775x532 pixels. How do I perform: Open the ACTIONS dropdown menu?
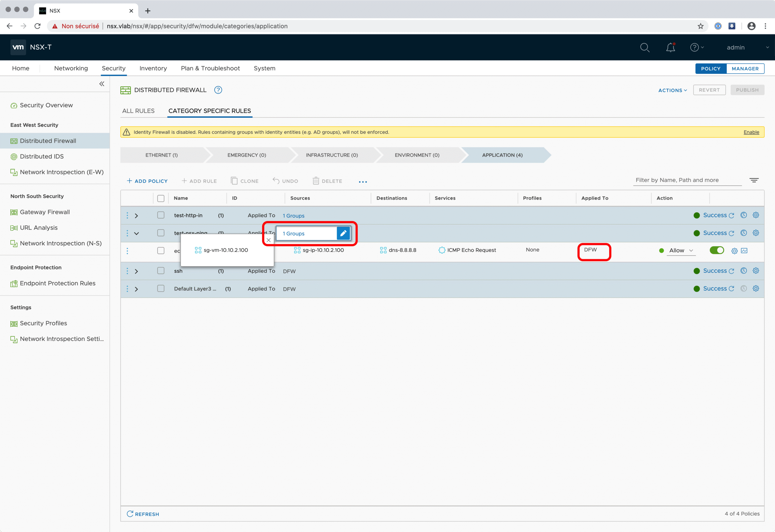click(x=672, y=90)
